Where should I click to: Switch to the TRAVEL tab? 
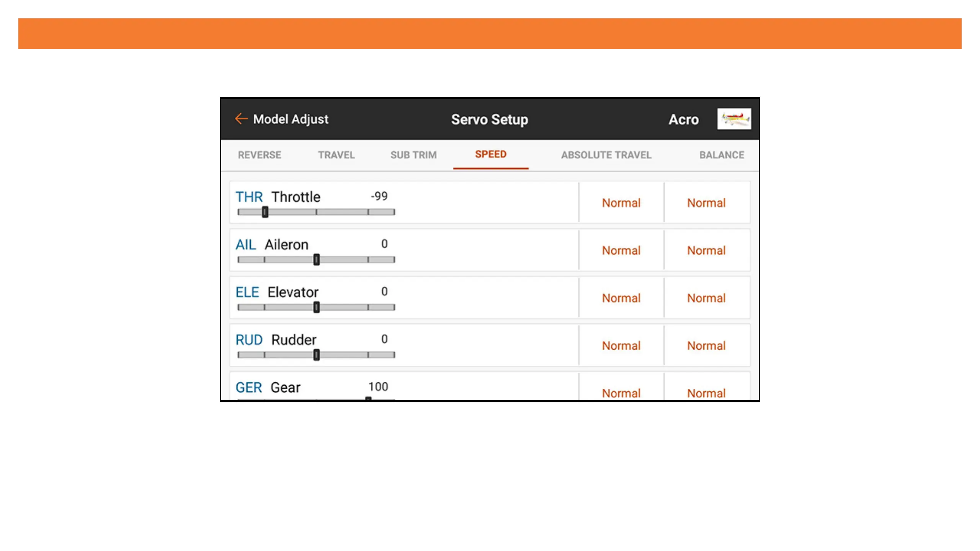point(336,155)
